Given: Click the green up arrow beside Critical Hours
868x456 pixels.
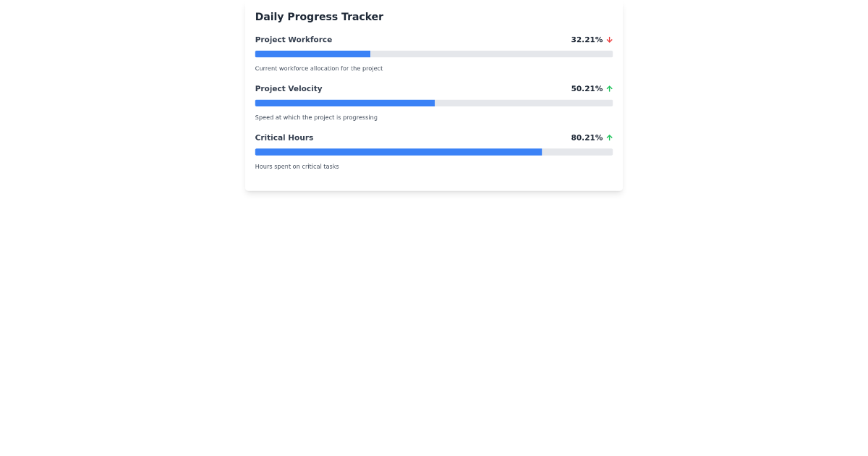Looking at the screenshot, I should 609,138.
